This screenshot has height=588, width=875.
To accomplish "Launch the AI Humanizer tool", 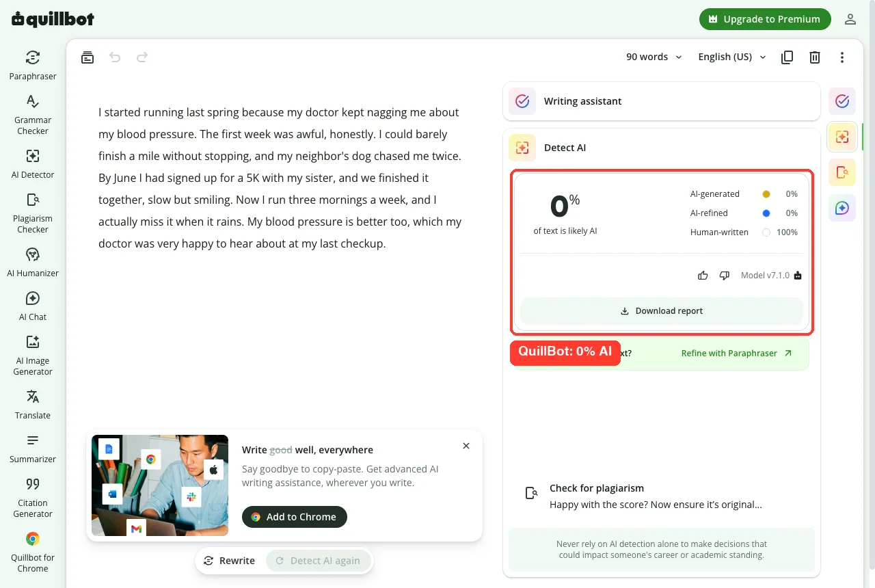I will click(x=33, y=262).
